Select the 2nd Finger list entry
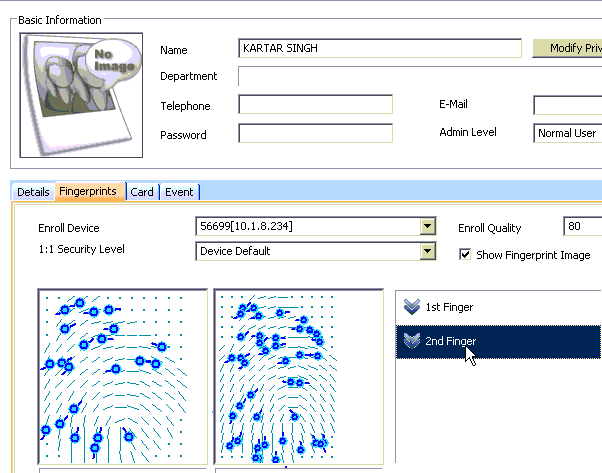The image size is (602, 473). (449, 341)
